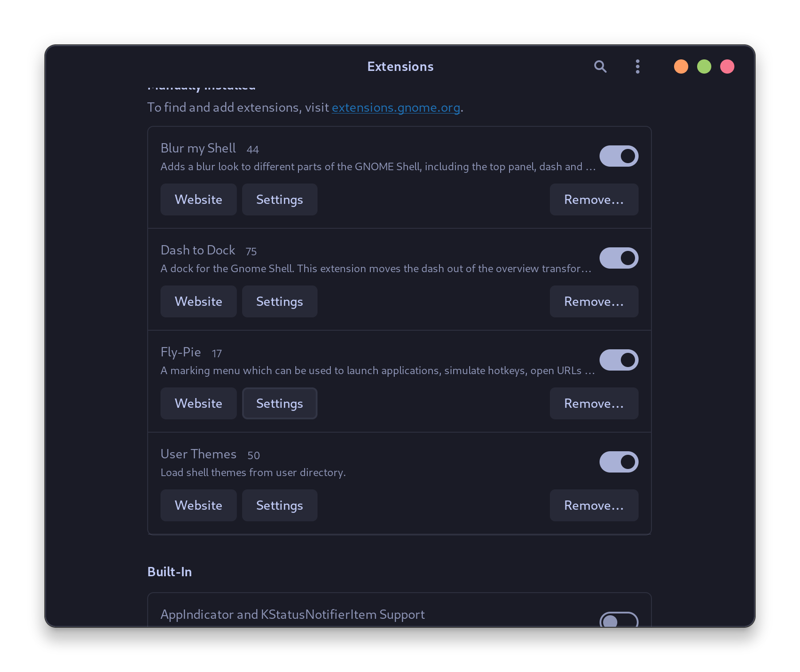The image size is (800, 672).
Task: Open the primary menu (three dots)
Action: coord(637,66)
